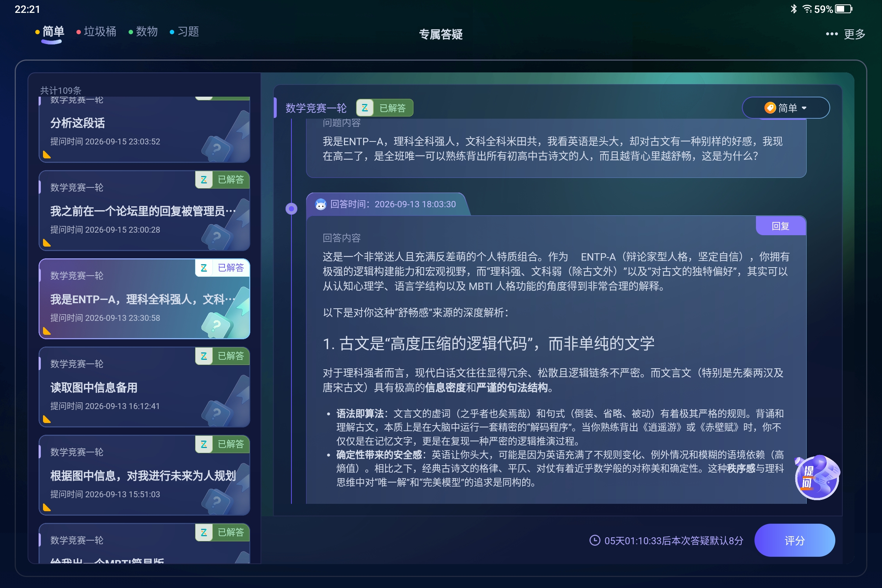Click the 回答时间 2026-09-13 18:03:30 label
The width and height of the screenshot is (882, 588).
393,204
